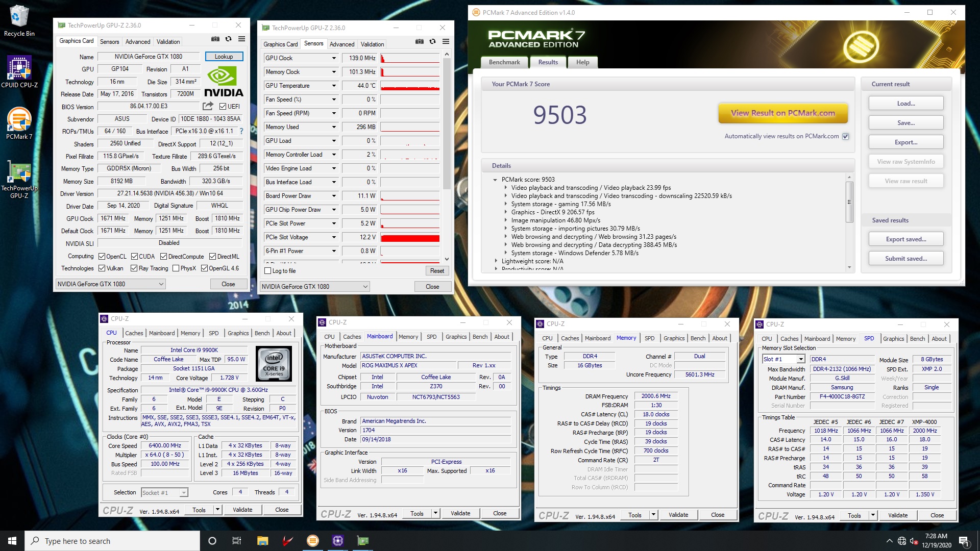Open Socket #1 selection dropdown in CPU-Z
Screen dimensions: 980x551
[164, 492]
